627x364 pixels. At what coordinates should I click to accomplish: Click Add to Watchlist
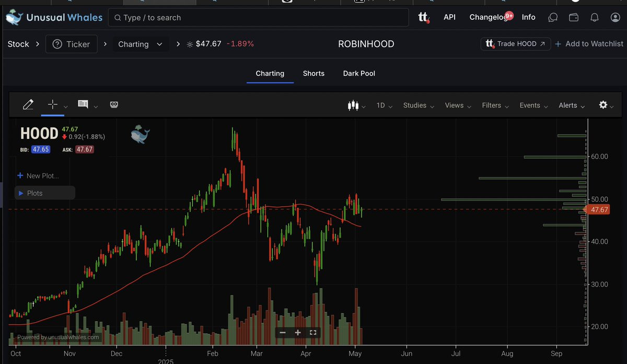589,44
